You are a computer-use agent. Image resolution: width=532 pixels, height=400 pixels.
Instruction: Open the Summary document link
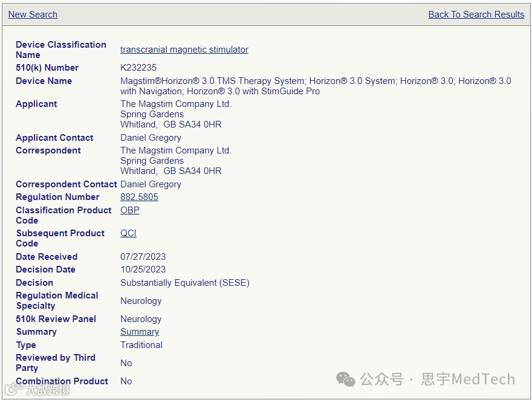coord(140,332)
